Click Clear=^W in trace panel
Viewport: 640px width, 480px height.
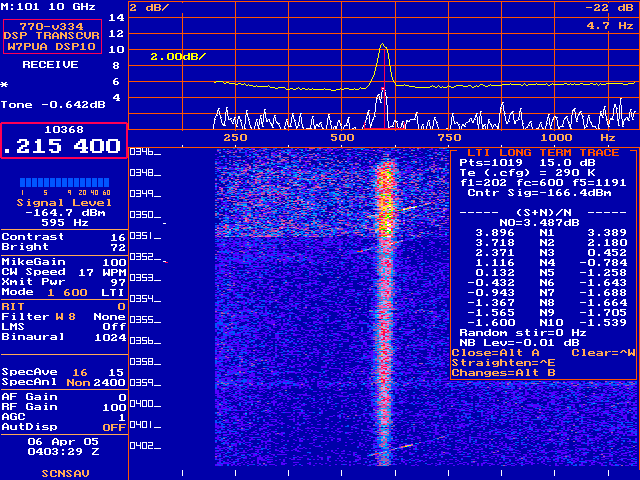tap(602, 352)
